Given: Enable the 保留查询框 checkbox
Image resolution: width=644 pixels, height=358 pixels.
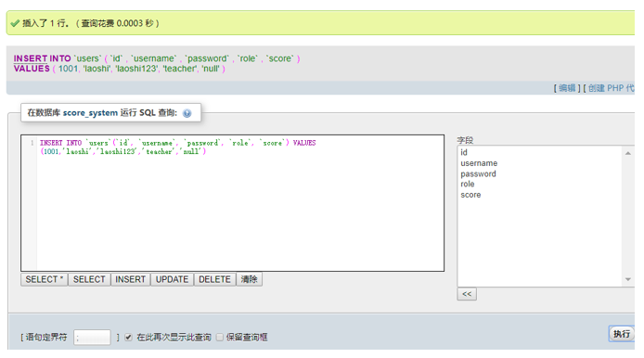Looking at the screenshot, I should pyautogui.click(x=220, y=337).
